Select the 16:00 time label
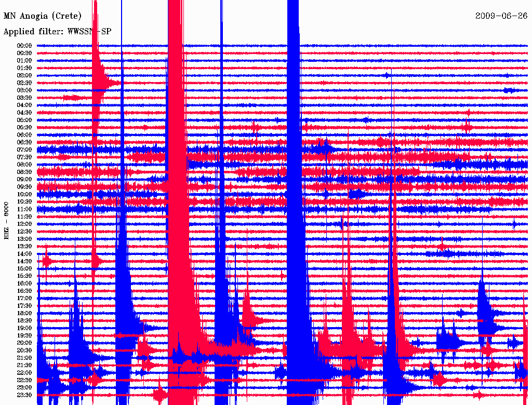This screenshot has height=405, width=532. click(24, 283)
